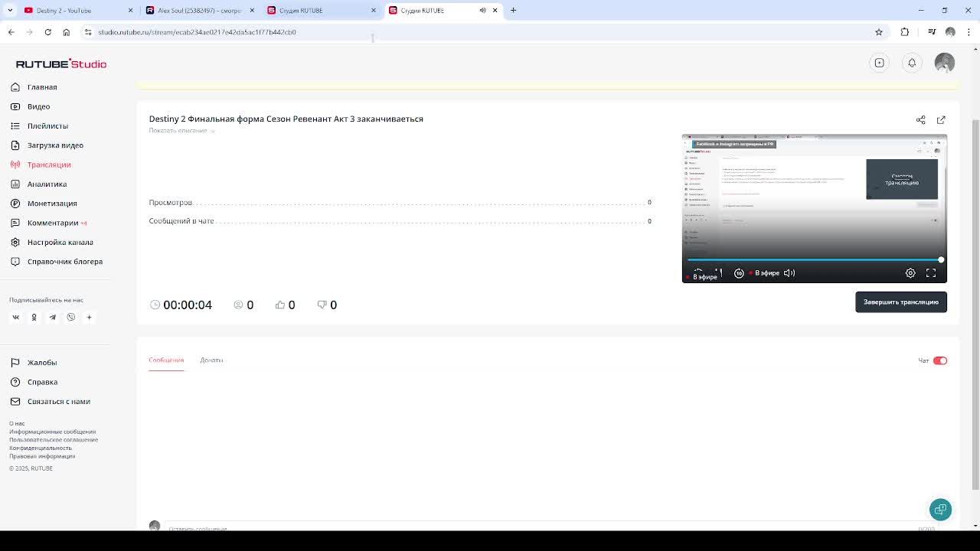Viewport: 980px width, 551px height.
Task: Click the dislikes counter thumbs down icon
Action: [322, 305]
